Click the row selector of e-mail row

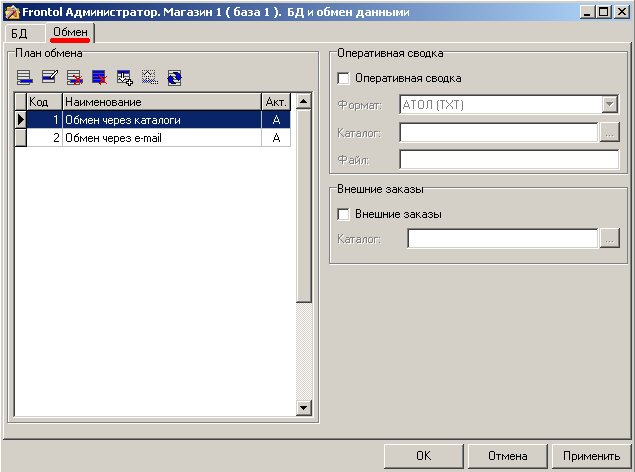[x=21, y=138]
